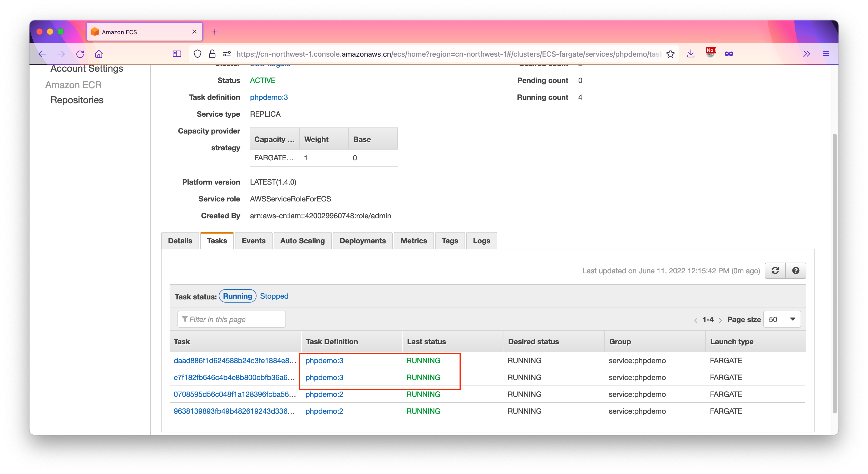Image resolution: width=868 pixels, height=474 pixels.
Task: Open help with the question mark button
Action: [796, 270]
